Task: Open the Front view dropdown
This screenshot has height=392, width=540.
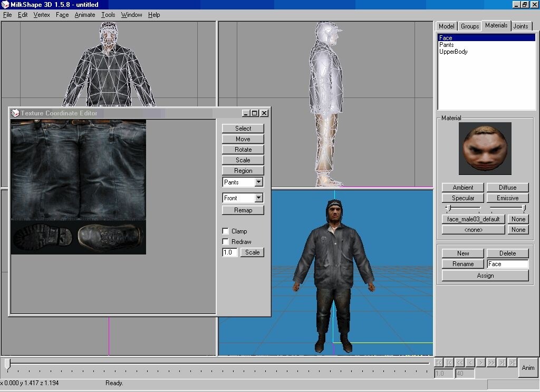Action: pyautogui.click(x=257, y=198)
